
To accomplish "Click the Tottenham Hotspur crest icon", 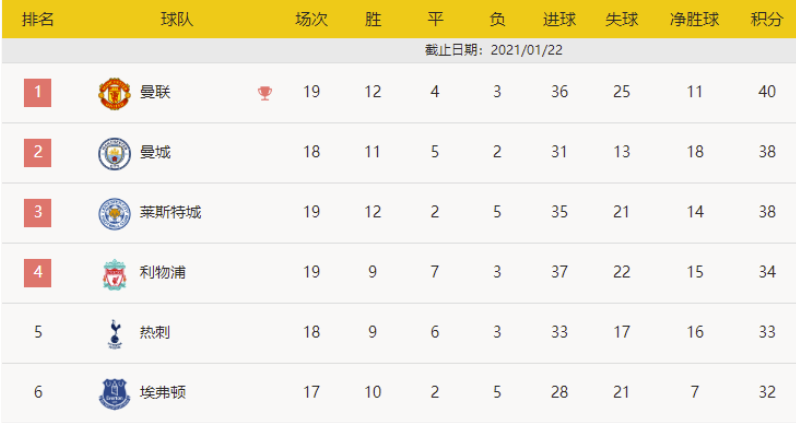I will [x=114, y=333].
